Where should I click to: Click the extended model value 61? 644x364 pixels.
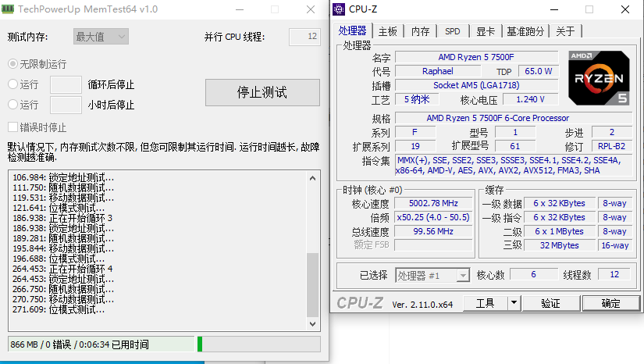tap(515, 146)
